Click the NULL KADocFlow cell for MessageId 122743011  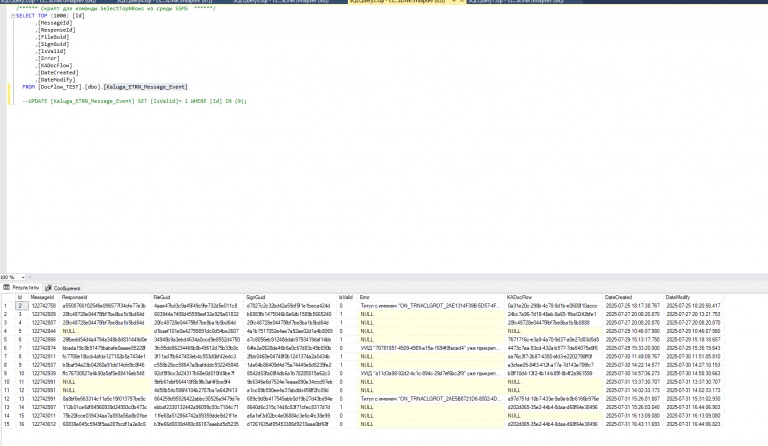[554, 416]
